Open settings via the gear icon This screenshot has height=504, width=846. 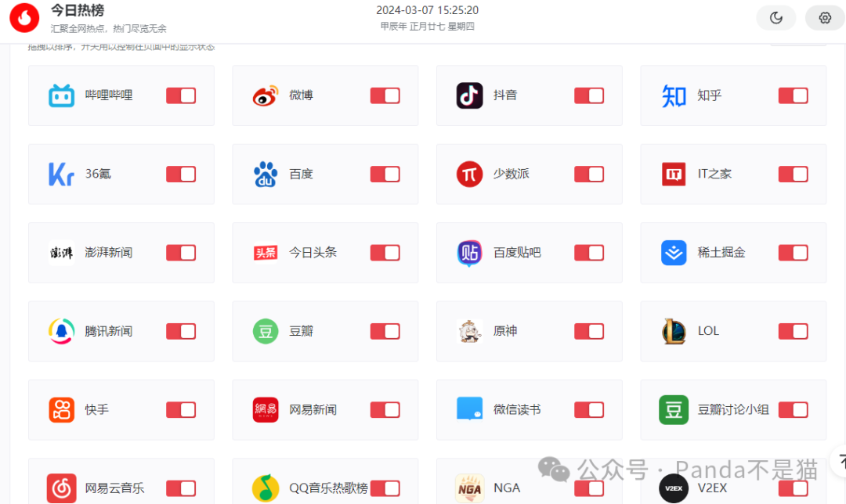pos(825,18)
